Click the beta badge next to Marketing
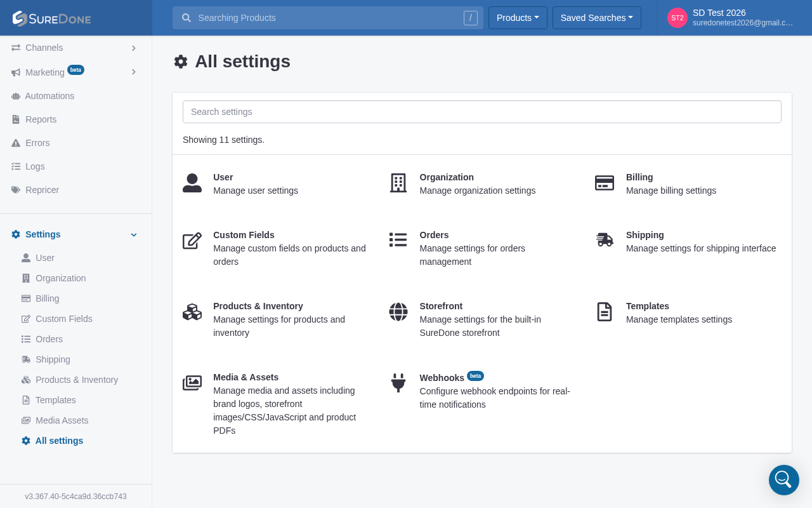Viewport: 812px width, 508px height. 75,70
